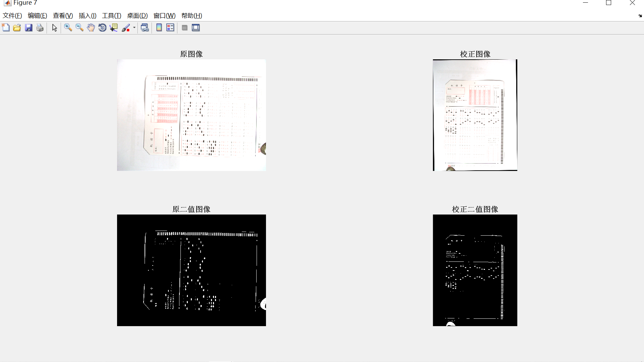Screen dimensions: 644x362
Task: Print the figure with the printer icon
Action: coord(40,28)
